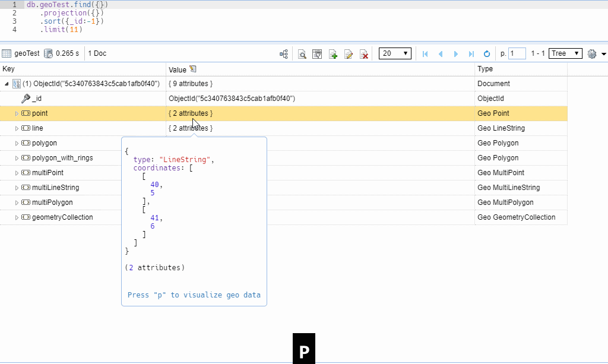Click the add document icon
Image resolution: width=608 pixels, height=364 pixels.
coord(332,54)
